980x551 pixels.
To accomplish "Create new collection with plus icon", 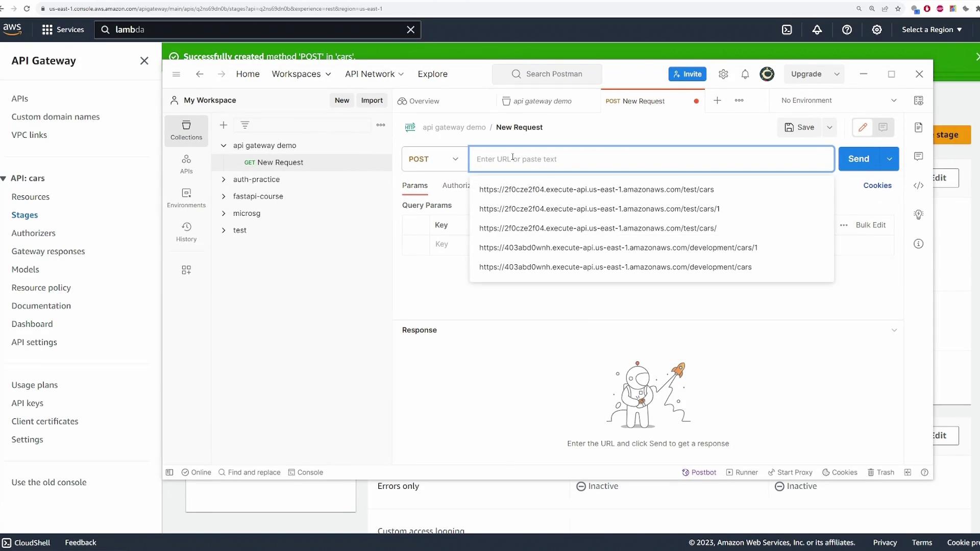I will [223, 125].
